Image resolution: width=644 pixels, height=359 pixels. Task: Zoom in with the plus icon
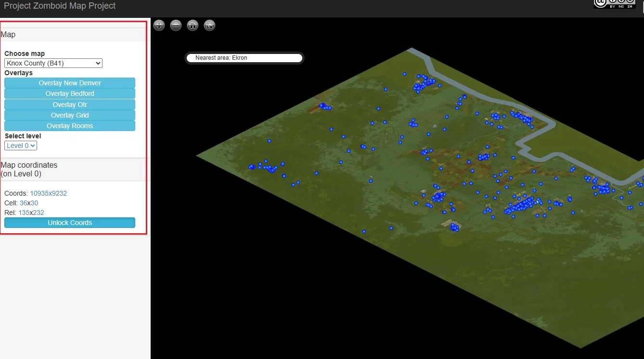point(159,26)
